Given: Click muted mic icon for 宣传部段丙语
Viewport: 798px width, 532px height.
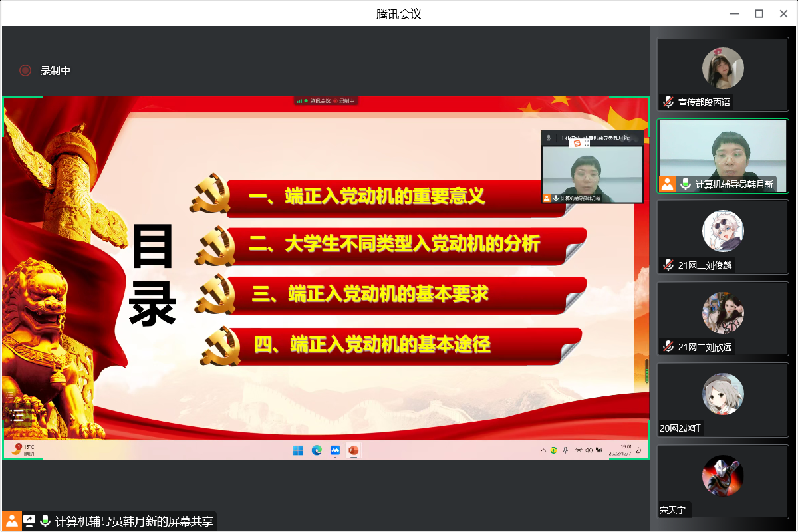Looking at the screenshot, I should pyautogui.click(x=668, y=102).
